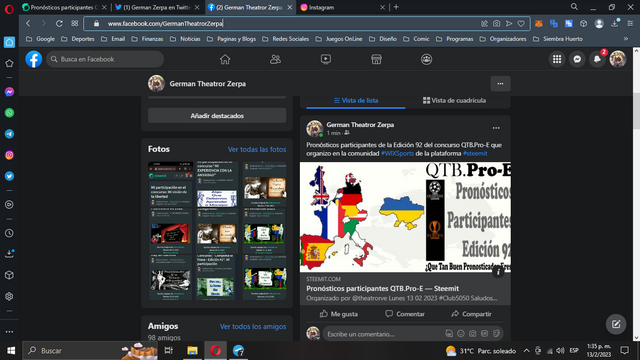Show hidden system tray icons
This screenshot has width=640, height=360.
[526, 351]
